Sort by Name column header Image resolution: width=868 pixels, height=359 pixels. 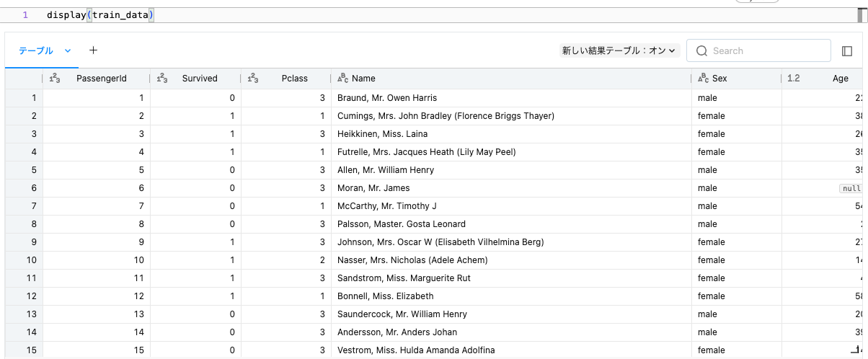[364, 79]
